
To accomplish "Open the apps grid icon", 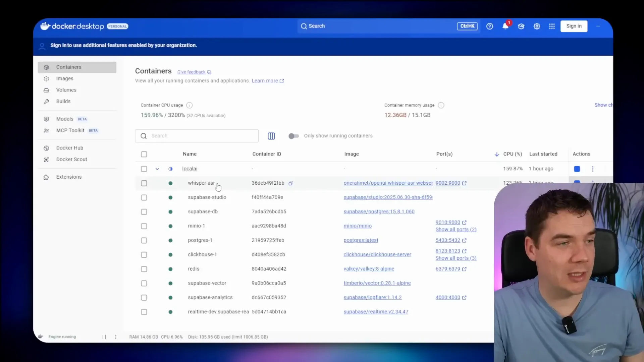I will pos(552,26).
